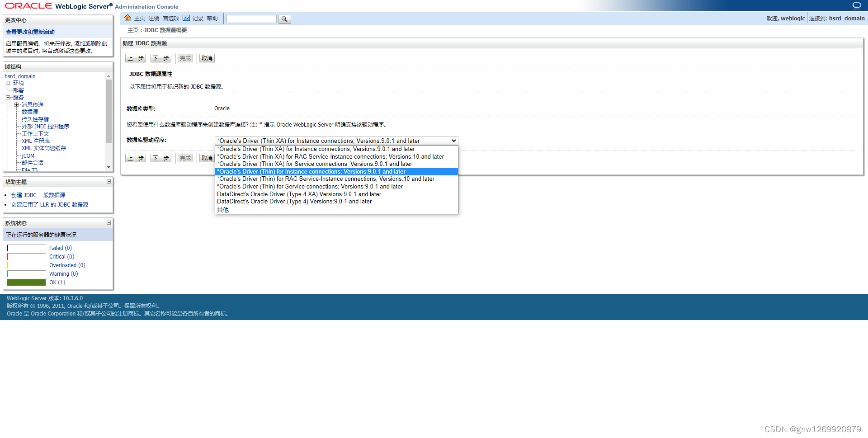Select Thin for RAC Service-Instance connections option
Viewport: 868px width, 438px height.
[x=336, y=179]
